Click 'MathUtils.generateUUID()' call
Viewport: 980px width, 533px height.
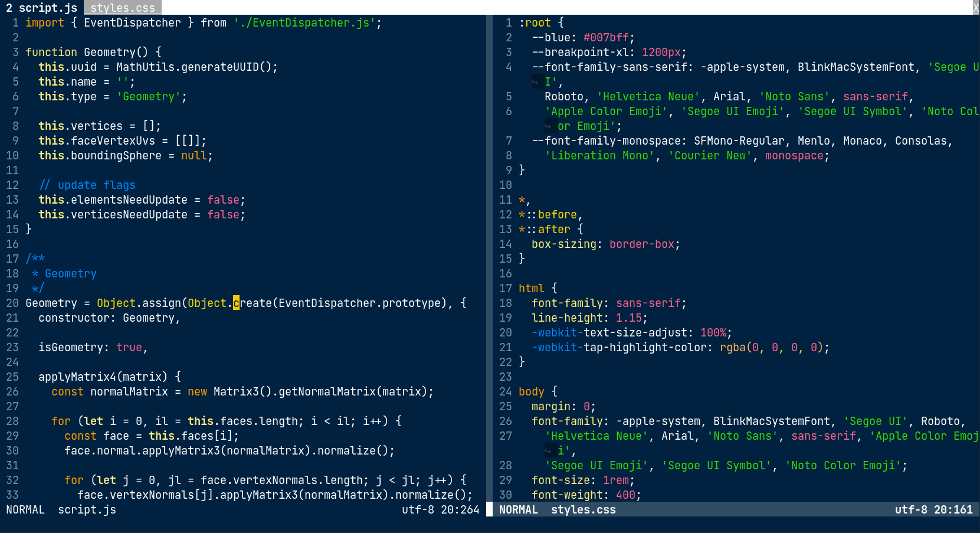point(194,67)
